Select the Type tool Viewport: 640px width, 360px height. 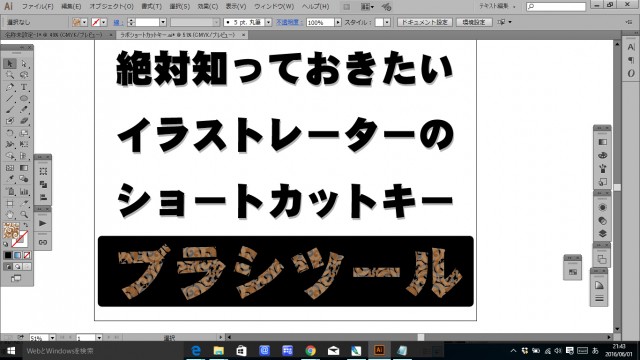pyautogui.click(x=24, y=87)
